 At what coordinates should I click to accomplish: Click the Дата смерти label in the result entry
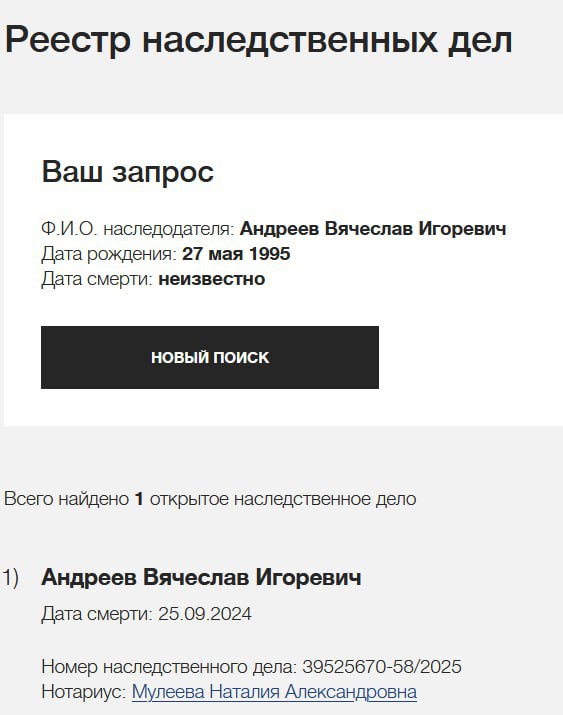click(97, 614)
